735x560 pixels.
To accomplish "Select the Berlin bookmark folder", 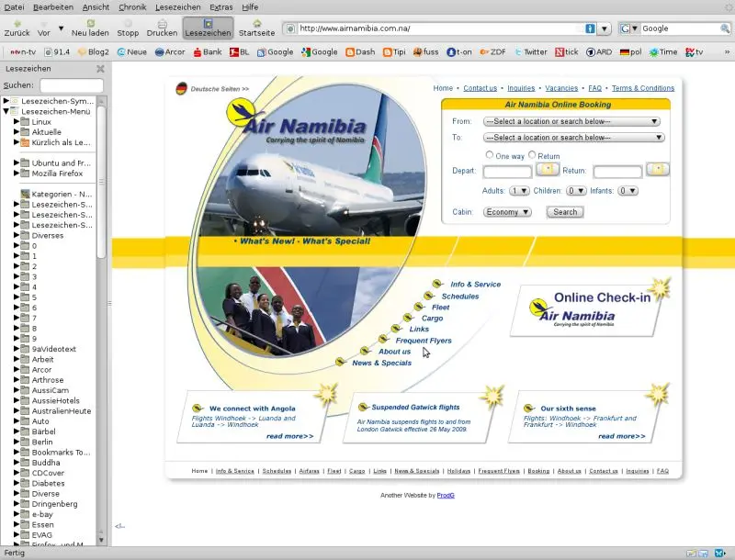I will click(42, 442).
